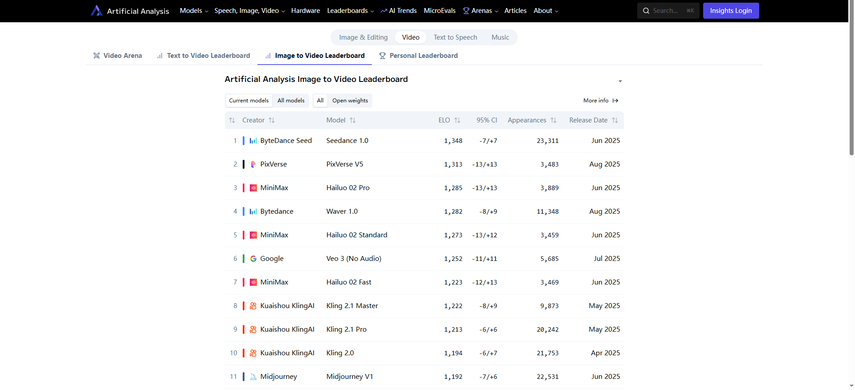Click the Midjourney V1 model name
Image resolution: width=855 pixels, height=390 pixels.
pos(350,376)
